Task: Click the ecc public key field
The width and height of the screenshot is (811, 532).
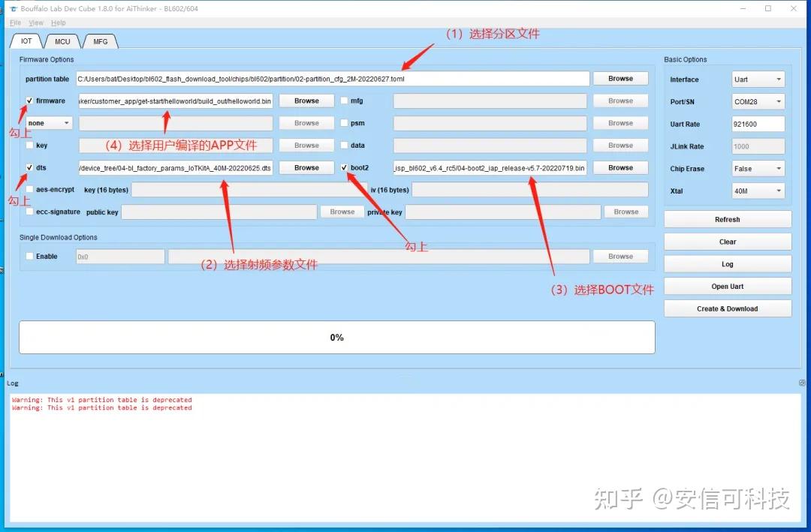Action: pos(219,212)
